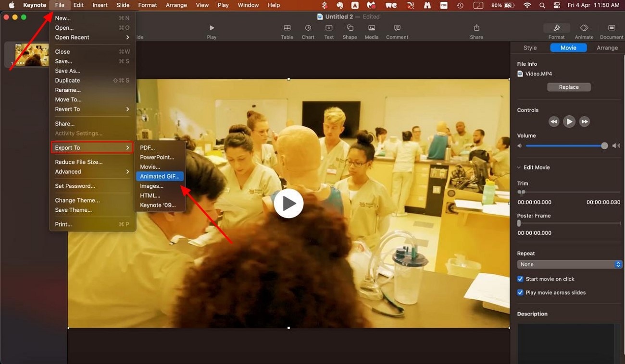Viewport: 625px width, 364px height.
Task: Add a Comment using toolbar icon
Action: [x=397, y=32]
